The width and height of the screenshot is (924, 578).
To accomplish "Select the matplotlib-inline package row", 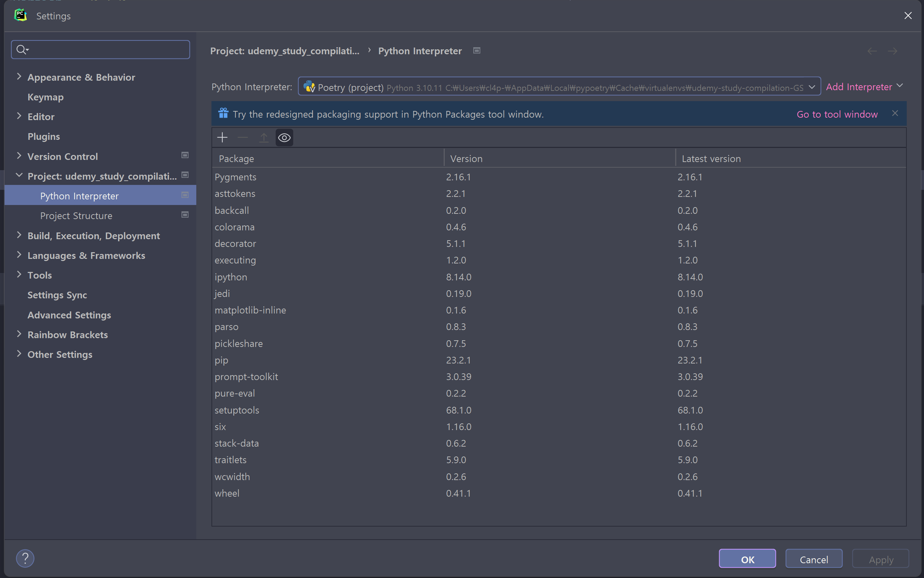I will [x=559, y=310].
